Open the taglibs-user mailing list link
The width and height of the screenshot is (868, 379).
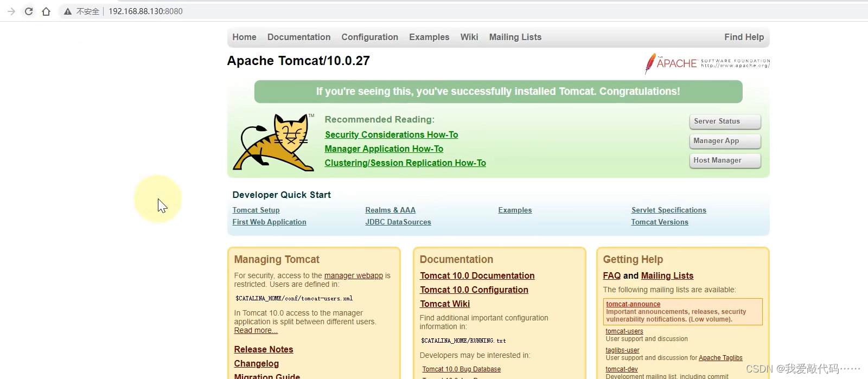click(622, 350)
